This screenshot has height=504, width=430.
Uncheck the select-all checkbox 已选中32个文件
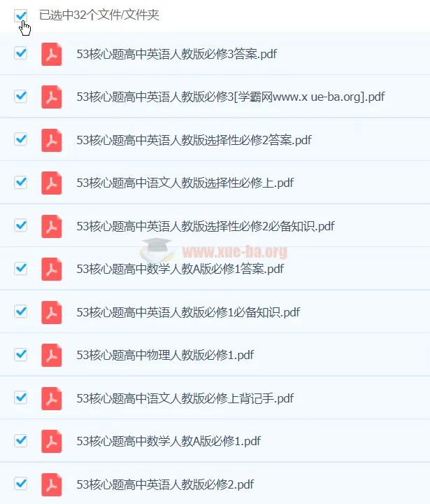[x=20, y=15]
